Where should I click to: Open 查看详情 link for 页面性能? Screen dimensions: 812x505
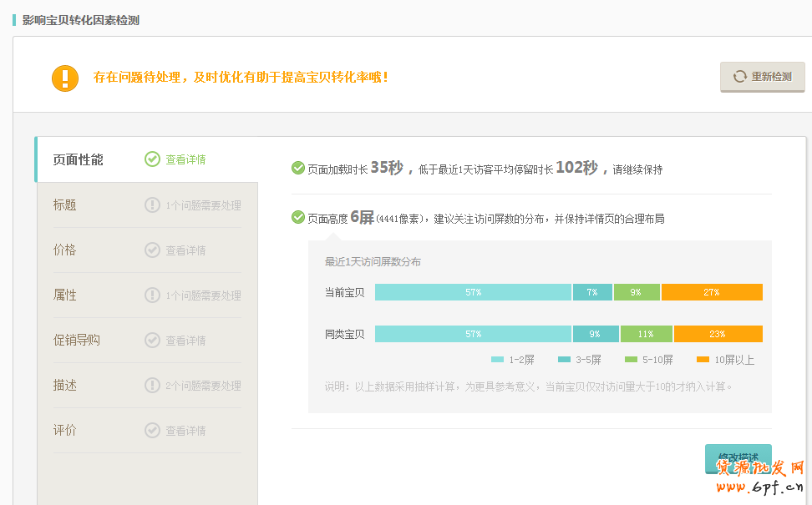(x=185, y=159)
